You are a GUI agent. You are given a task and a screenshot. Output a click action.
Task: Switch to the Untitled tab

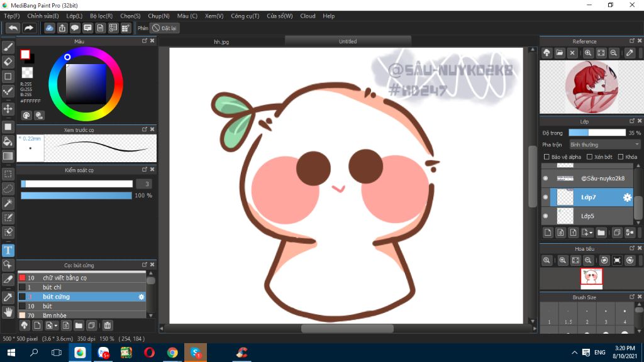pos(347,41)
